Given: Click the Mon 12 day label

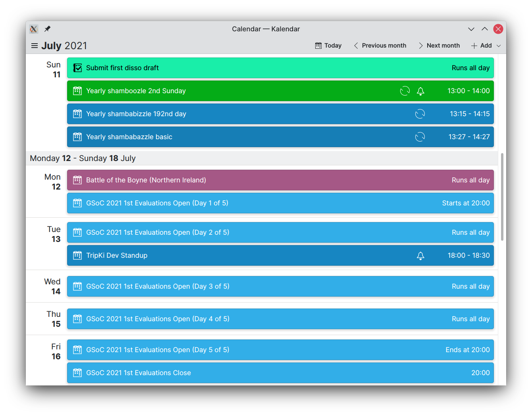Looking at the screenshot, I should [x=52, y=182].
